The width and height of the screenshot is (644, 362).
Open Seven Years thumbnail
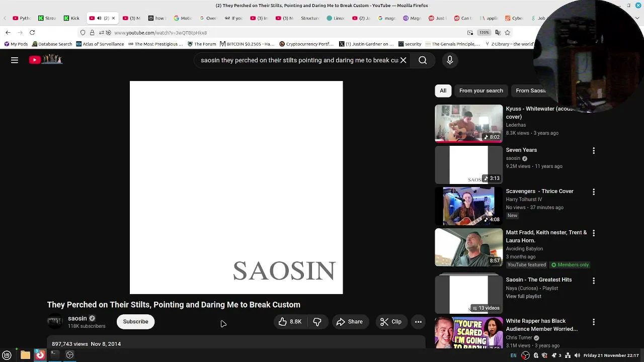468,165
